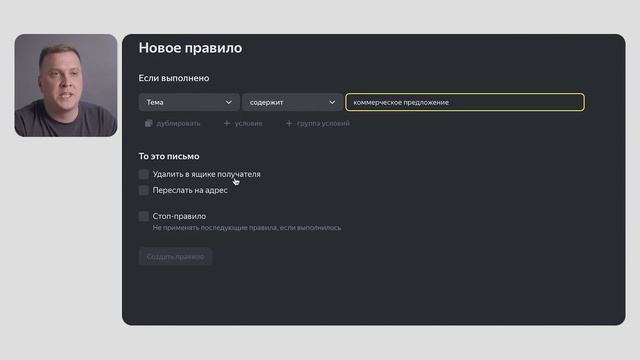
Task: Open the содержит operator dropdown
Action: [292, 102]
